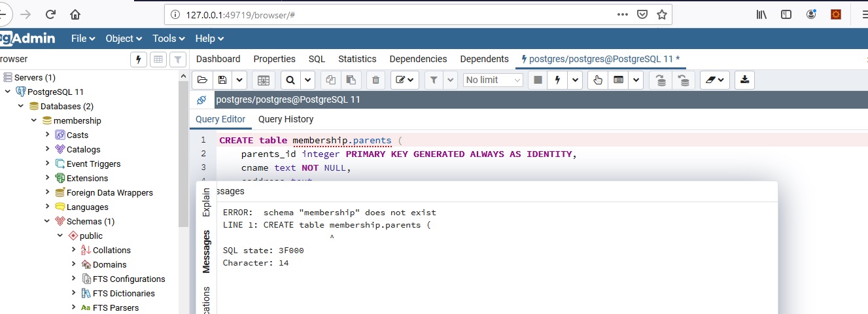Open the Tools menu

coord(168,39)
